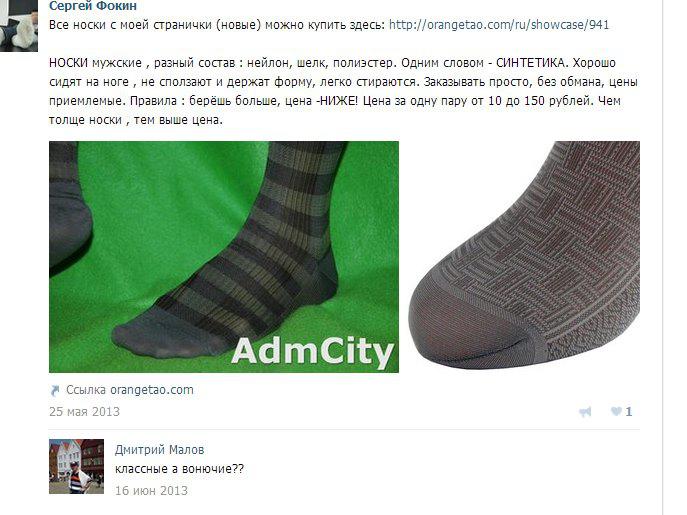Click the post paragraph starting with НОСКИ мужские
687x515 pixels.
pyautogui.click(x=344, y=91)
